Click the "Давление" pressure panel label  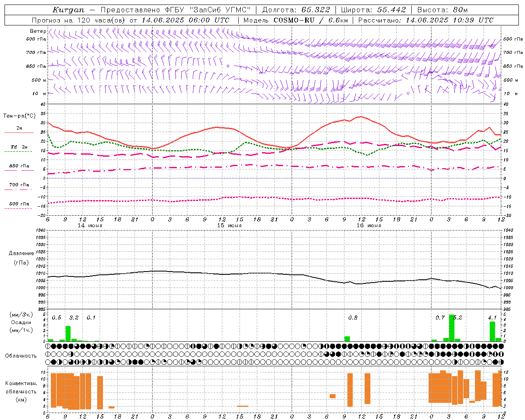21,253
